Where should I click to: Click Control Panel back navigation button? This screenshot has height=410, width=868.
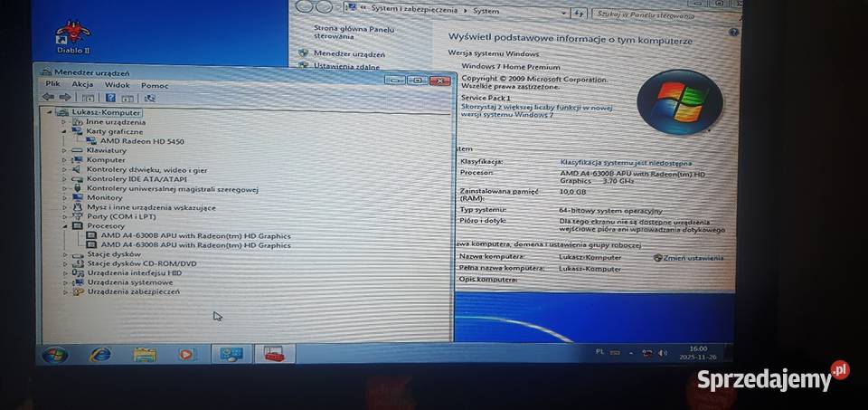(x=304, y=6)
